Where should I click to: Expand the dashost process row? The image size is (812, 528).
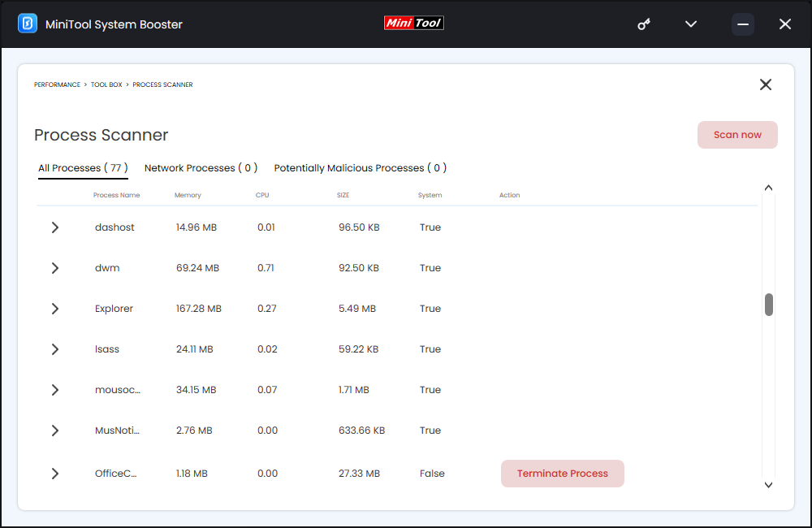pyautogui.click(x=55, y=227)
